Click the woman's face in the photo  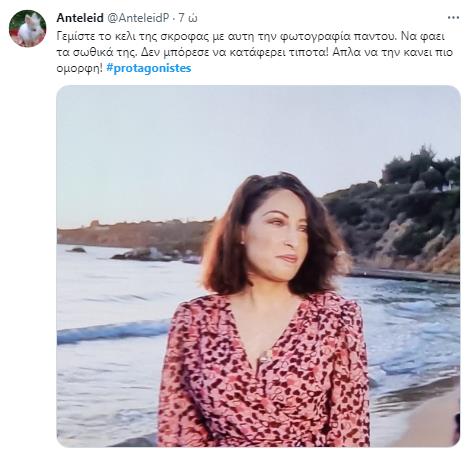(x=279, y=238)
